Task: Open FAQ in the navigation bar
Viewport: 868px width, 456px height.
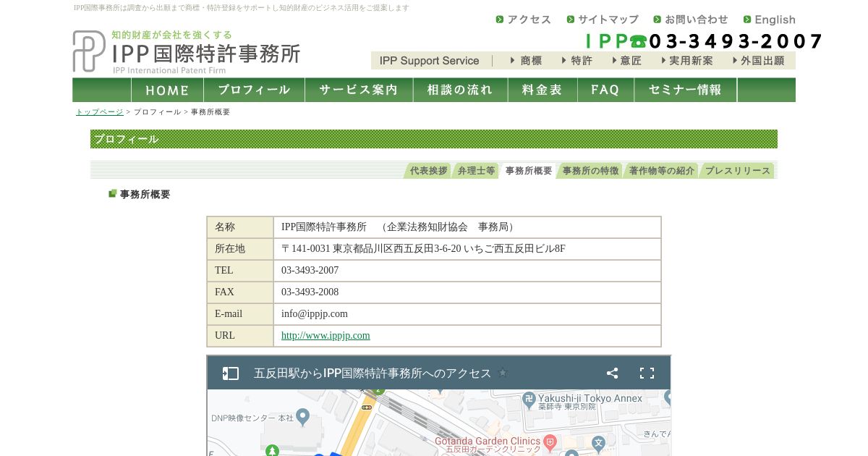Action: [605, 90]
